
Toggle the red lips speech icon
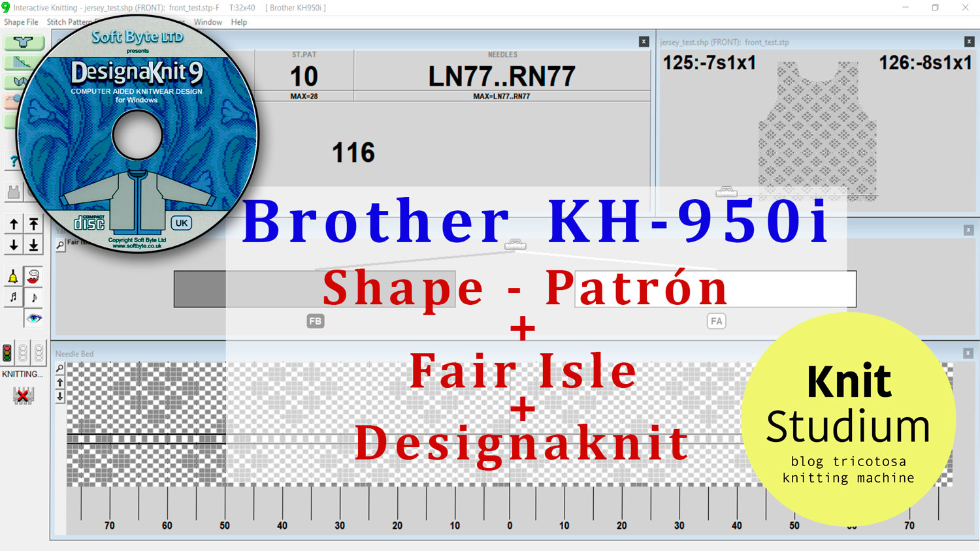tap(34, 277)
